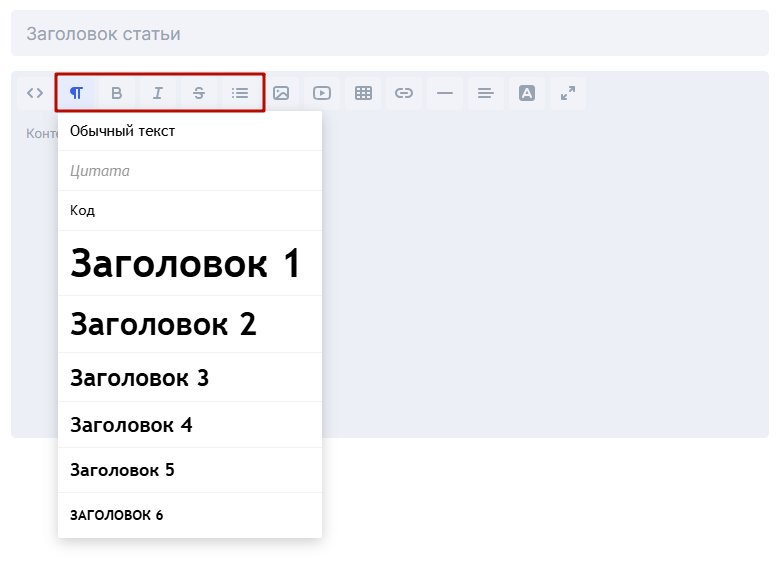Screen dimensions: 780x561
Task: Toggle bold formatting
Action: tap(117, 93)
